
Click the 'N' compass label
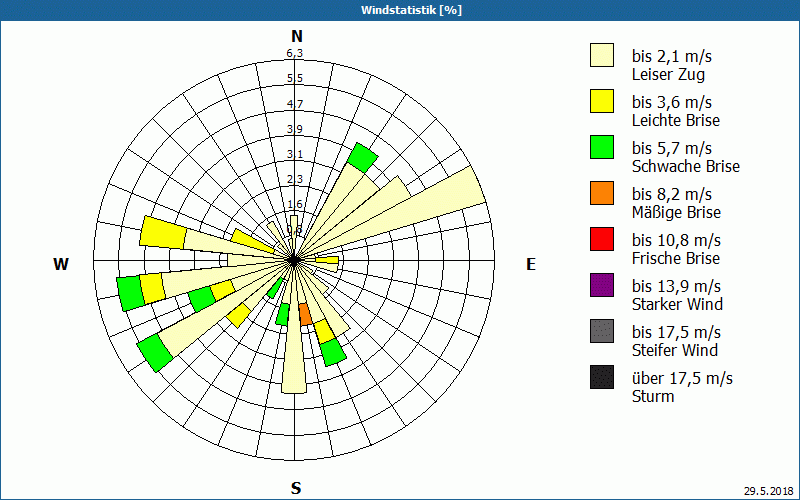coord(297,36)
